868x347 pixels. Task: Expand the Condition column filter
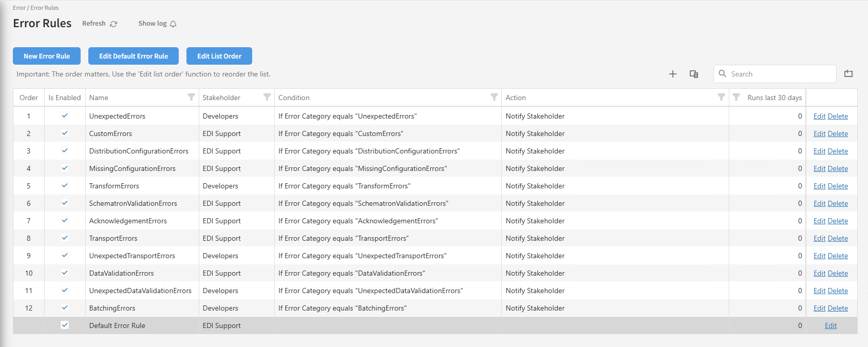494,97
